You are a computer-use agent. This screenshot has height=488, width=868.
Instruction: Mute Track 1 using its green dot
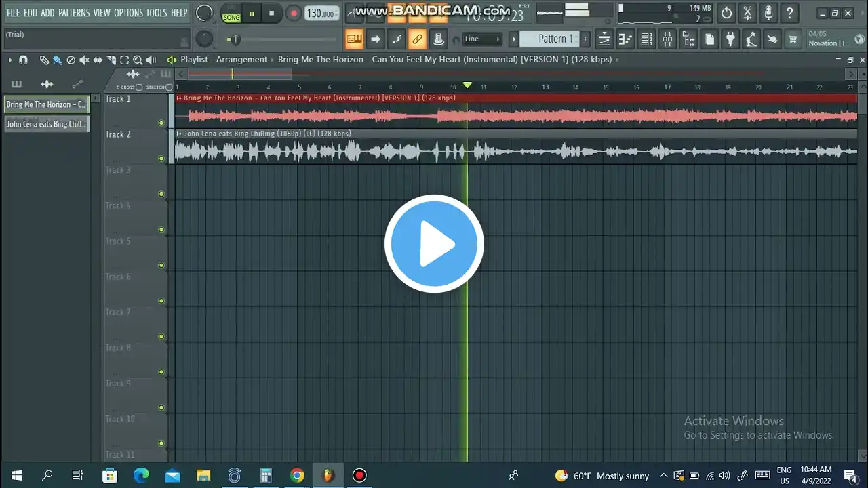coord(161,123)
